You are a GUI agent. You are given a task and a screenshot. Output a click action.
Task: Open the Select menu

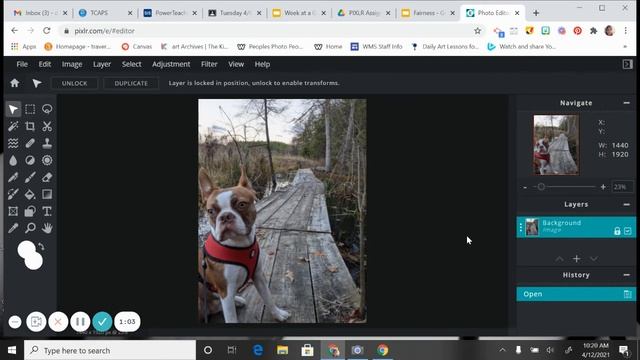[131, 64]
